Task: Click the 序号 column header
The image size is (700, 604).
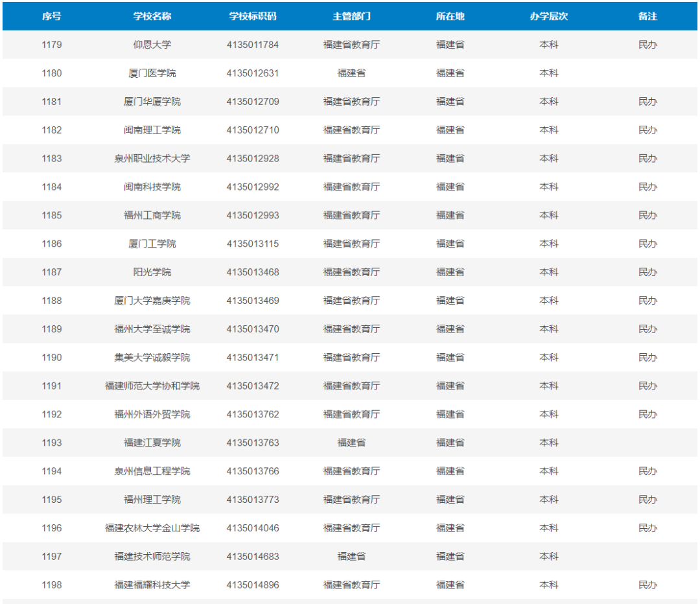Action: pyautogui.click(x=52, y=17)
